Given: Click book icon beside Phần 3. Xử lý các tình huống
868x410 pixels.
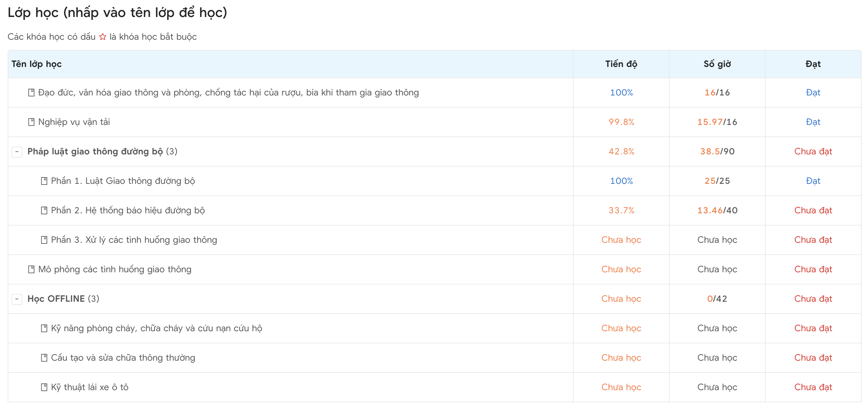Looking at the screenshot, I should click(44, 240).
